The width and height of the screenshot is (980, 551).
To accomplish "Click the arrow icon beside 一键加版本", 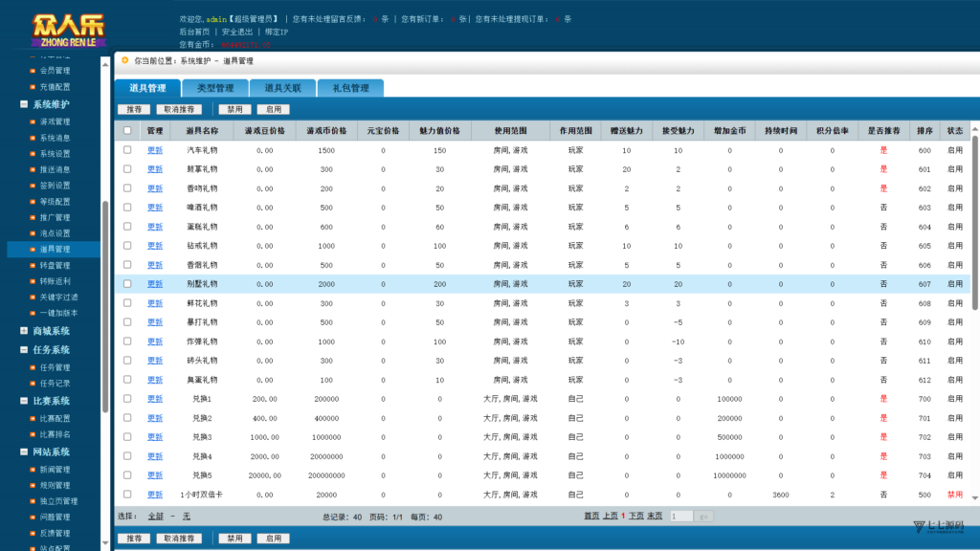I will pos(33,313).
